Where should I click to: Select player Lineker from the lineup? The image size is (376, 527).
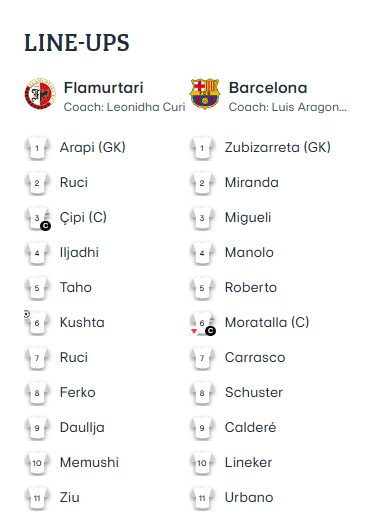pyautogui.click(x=248, y=462)
